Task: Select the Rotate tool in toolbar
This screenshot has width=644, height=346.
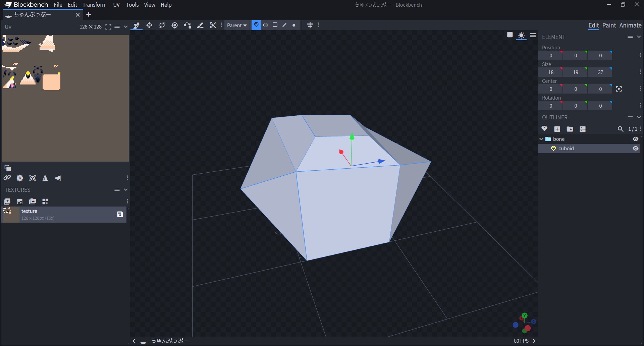Action: (162, 25)
